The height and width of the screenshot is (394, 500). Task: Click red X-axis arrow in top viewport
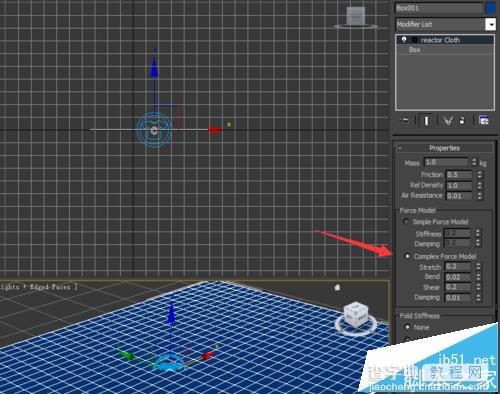click(216, 130)
